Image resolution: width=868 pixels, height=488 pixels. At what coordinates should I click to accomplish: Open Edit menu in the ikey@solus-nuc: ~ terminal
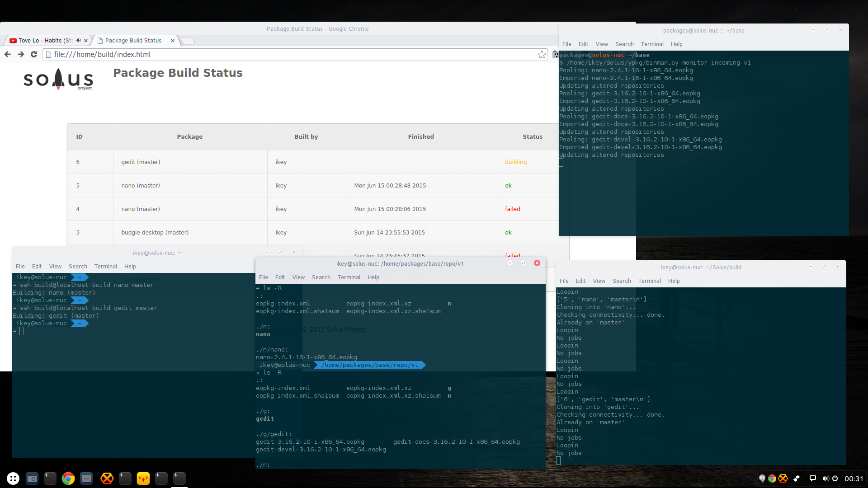[37, 267]
